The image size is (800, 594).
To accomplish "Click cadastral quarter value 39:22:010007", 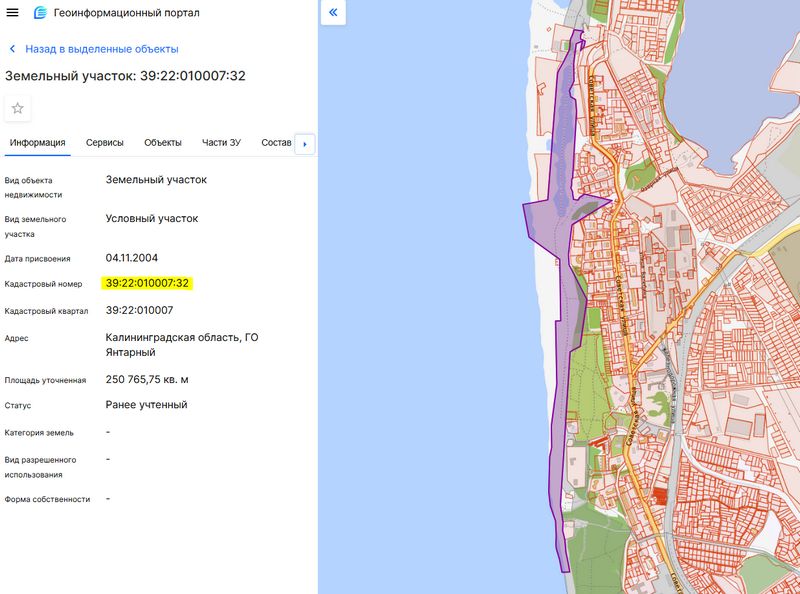I will (x=139, y=310).
